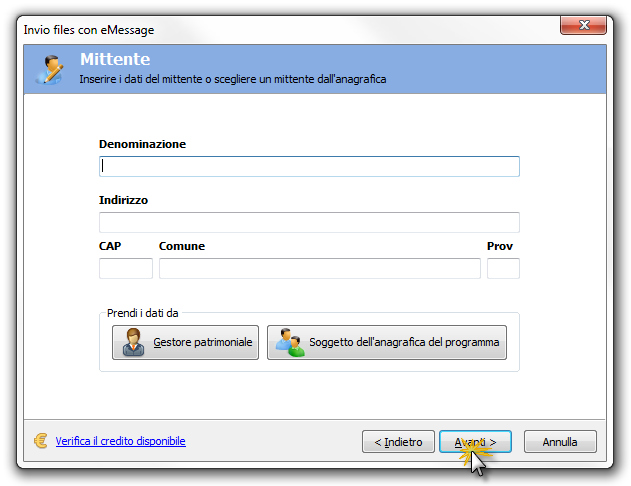This screenshot has height=486, width=631.
Task: Click the CAP label text
Action: pos(110,246)
